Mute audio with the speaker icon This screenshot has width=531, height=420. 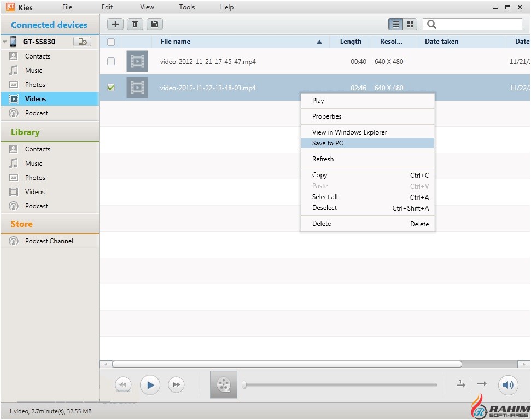(507, 385)
